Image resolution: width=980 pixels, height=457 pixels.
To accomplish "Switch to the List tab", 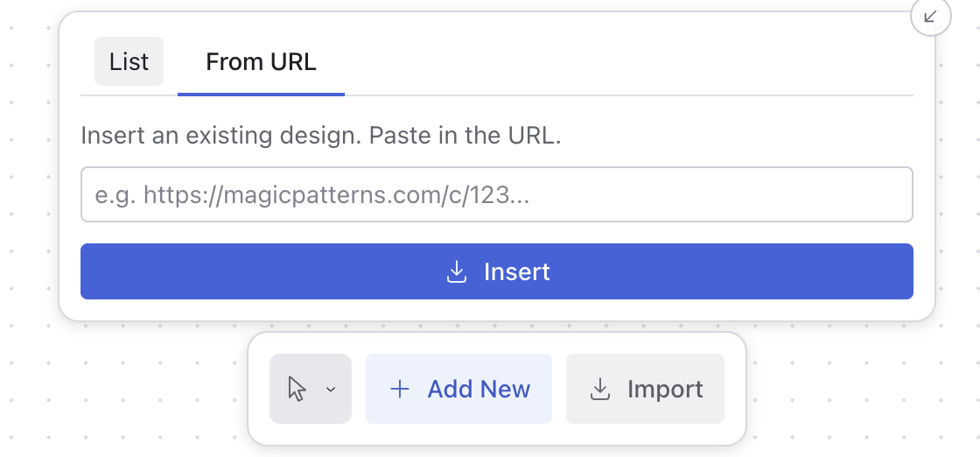I will point(129,61).
